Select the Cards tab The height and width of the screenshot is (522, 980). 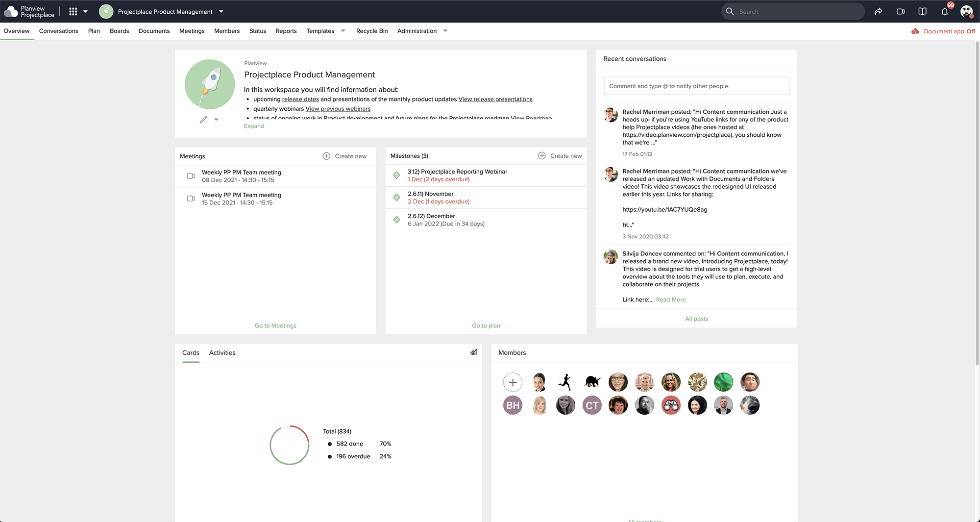(191, 353)
